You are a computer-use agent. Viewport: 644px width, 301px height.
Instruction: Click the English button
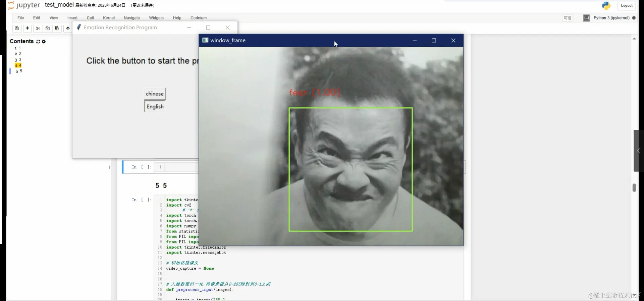click(x=155, y=106)
